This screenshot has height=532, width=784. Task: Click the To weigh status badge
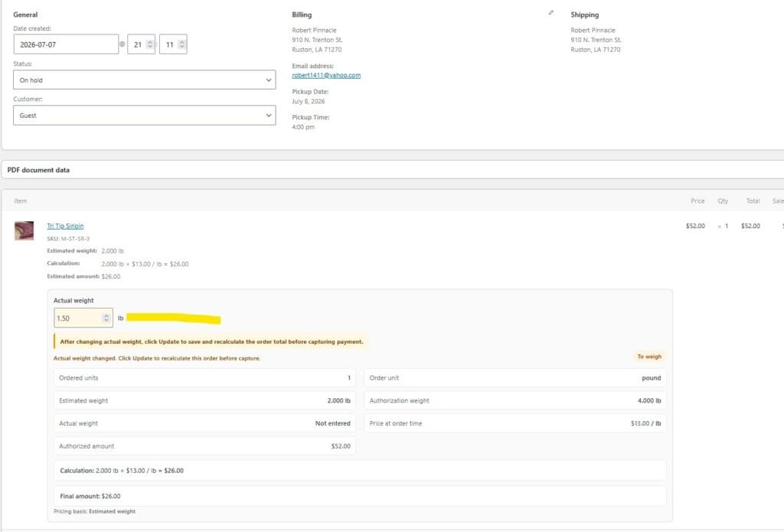649,357
